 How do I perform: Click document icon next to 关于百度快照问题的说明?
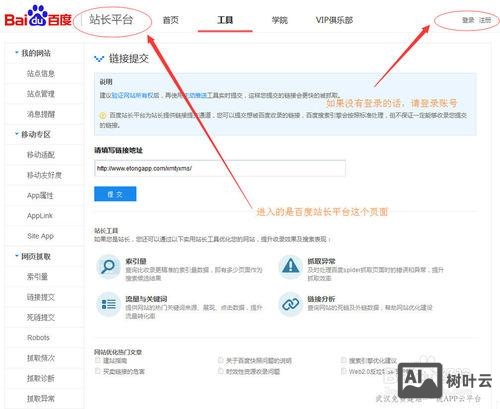[220, 360]
